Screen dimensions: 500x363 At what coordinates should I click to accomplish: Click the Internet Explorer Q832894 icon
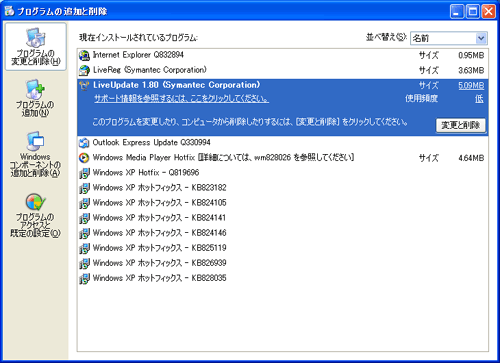pyautogui.click(x=84, y=55)
